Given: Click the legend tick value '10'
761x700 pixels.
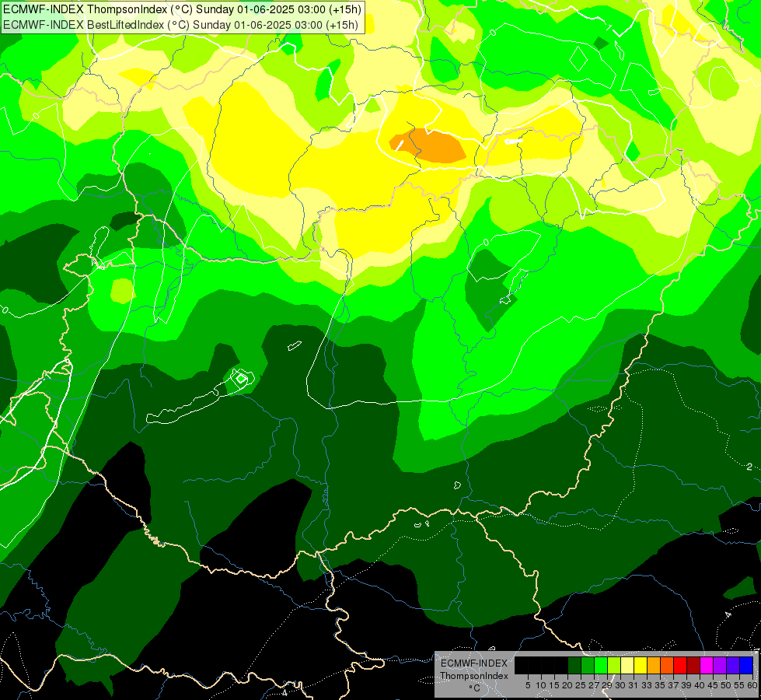Looking at the screenshot, I should click(x=541, y=685).
